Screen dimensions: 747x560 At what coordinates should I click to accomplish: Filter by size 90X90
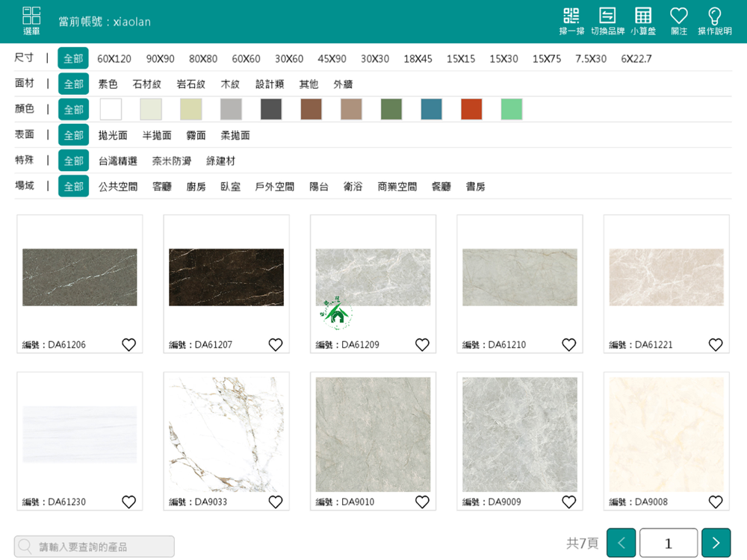(160, 58)
